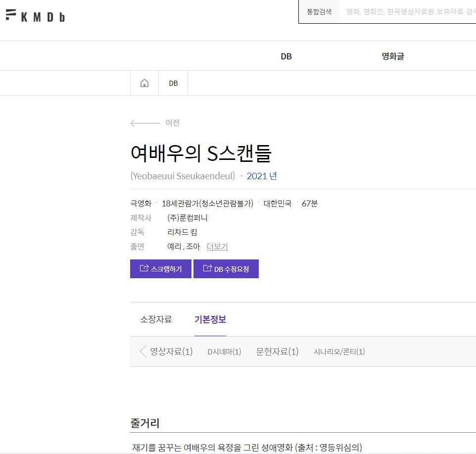Click DB in the breadcrumb

(x=173, y=83)
